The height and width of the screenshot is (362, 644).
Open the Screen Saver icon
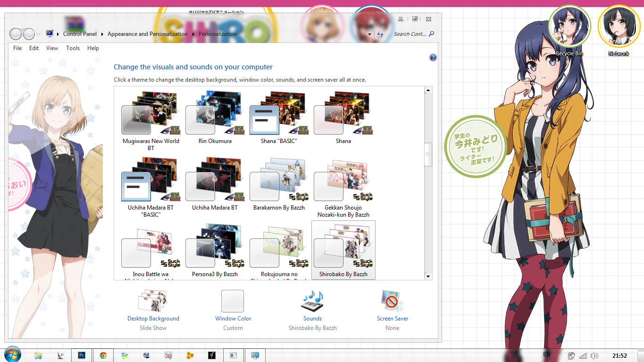pos(392,301)
